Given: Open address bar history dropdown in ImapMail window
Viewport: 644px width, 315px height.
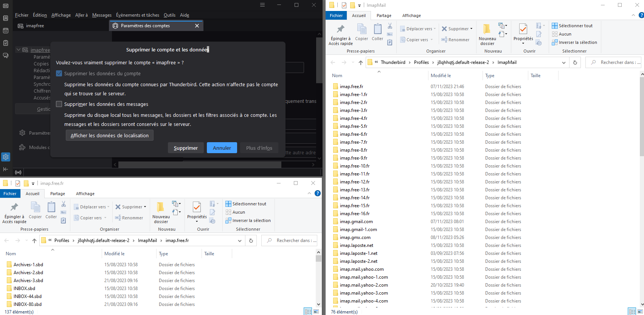Looking at the screenshot, I should pyautogui.click(x=564, y=62).
